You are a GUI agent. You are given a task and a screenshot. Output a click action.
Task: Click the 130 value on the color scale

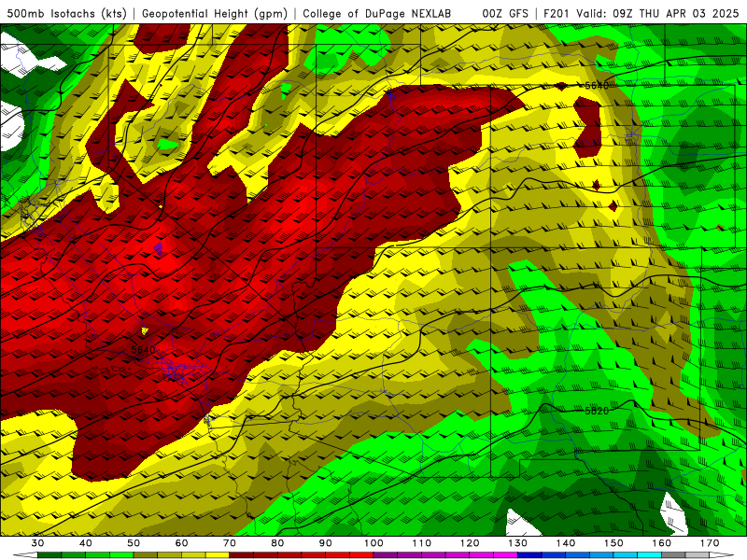[518, 543]
